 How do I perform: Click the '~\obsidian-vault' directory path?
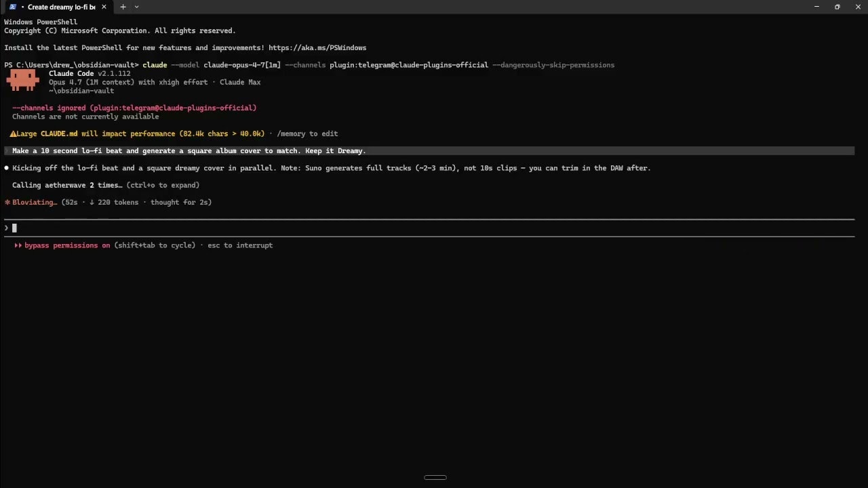click(81, 91)
